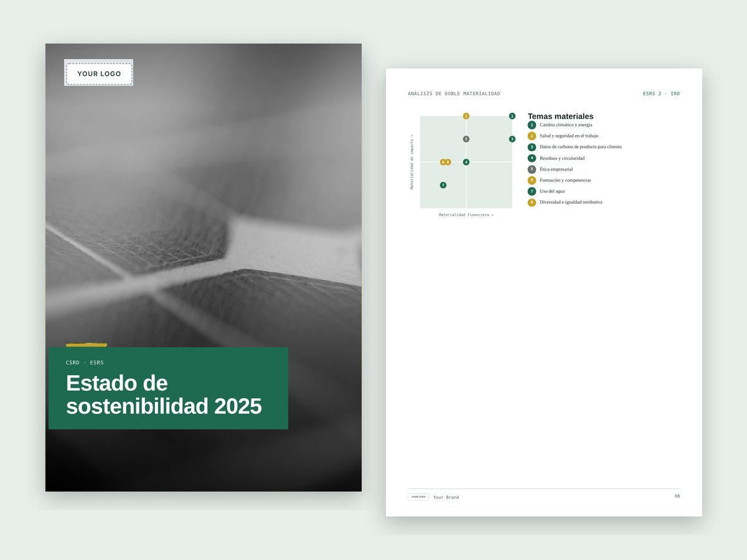Select the 'ESRS 2 · IRO' header label
747x560 pixels.
coord(661,94)
